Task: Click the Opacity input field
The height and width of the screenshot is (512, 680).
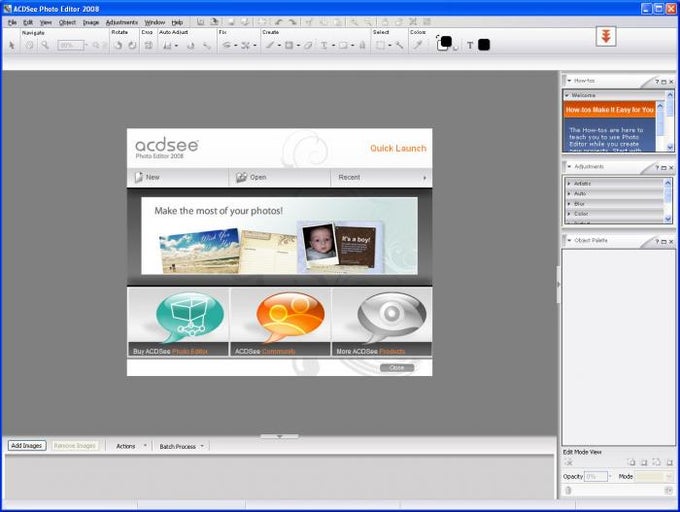Action: tap(596, 476)
